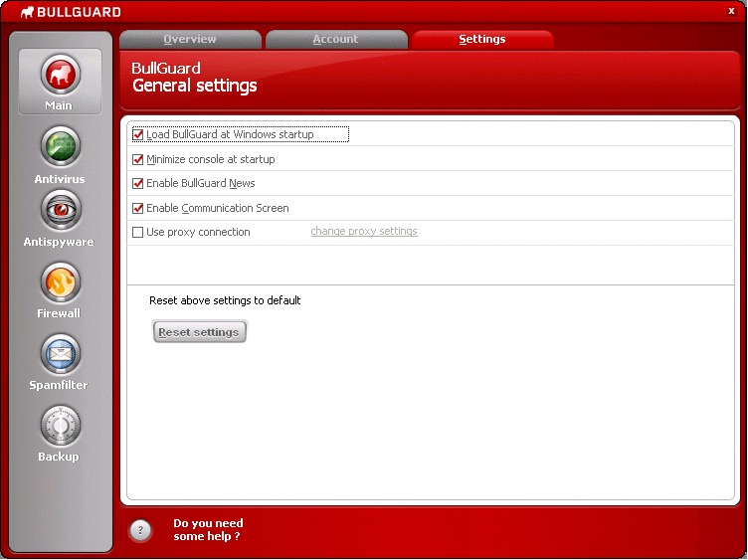
Task: Switch to the Overview tab
Action: 190,39
